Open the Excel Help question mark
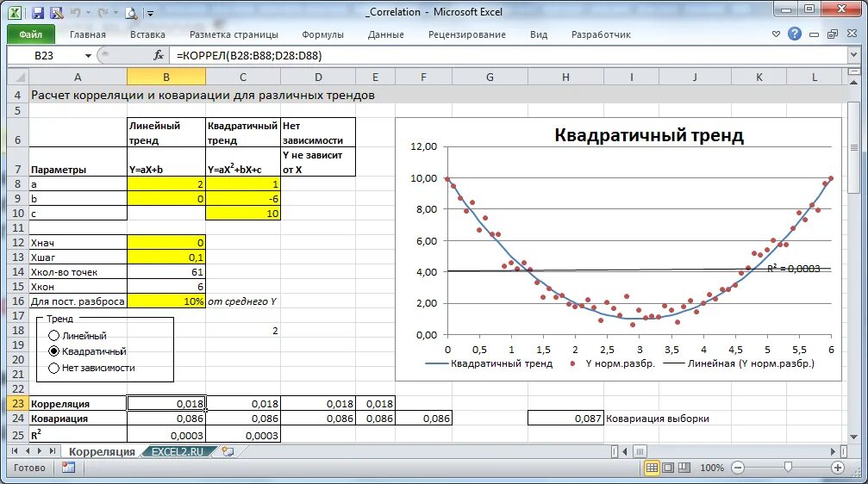 coord(795,34)
